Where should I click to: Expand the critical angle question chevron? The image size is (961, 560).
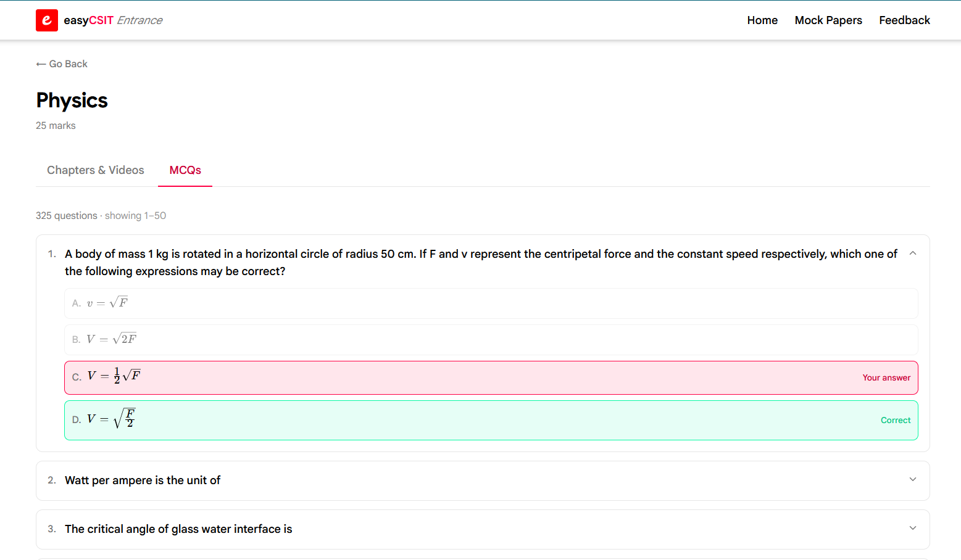913,529
